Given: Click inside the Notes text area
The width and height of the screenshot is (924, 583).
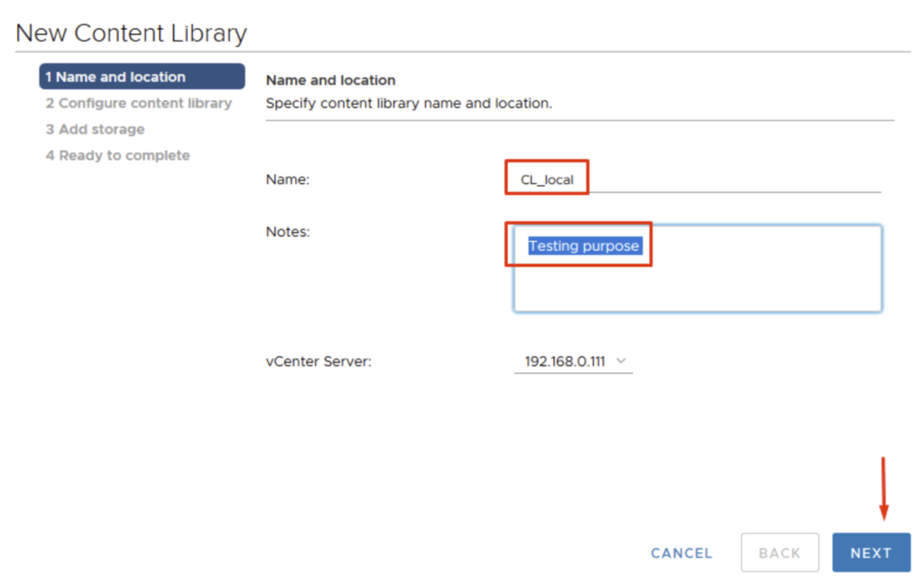Looking at the screenshot, I should click(698, 268).
